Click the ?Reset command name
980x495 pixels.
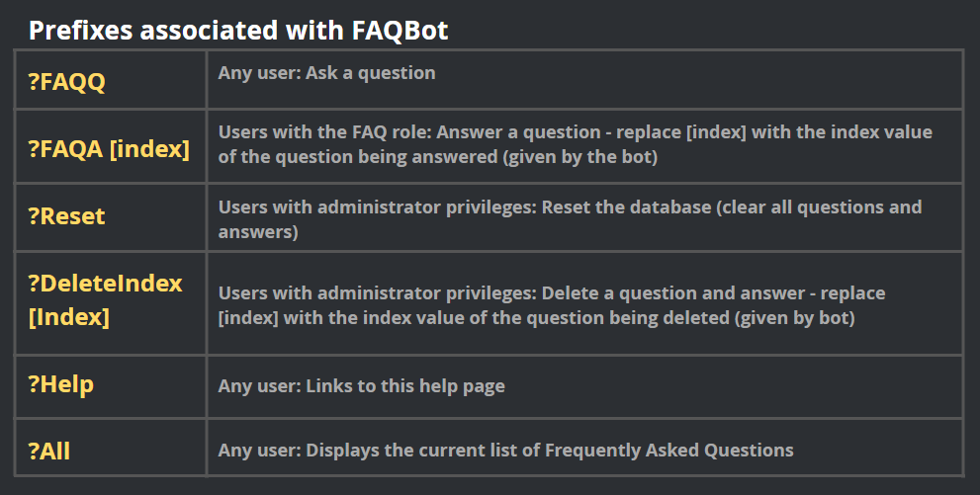(x=66, y=216)
